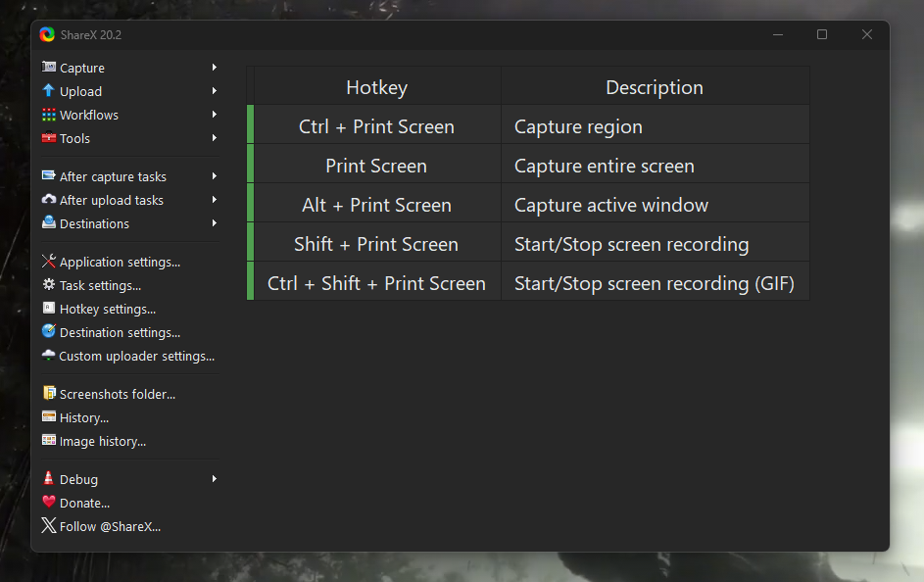The width and height of the screenshot is (924, 582).
Task: Open Custom uploader settings...
Action: [x=129, y=356]
